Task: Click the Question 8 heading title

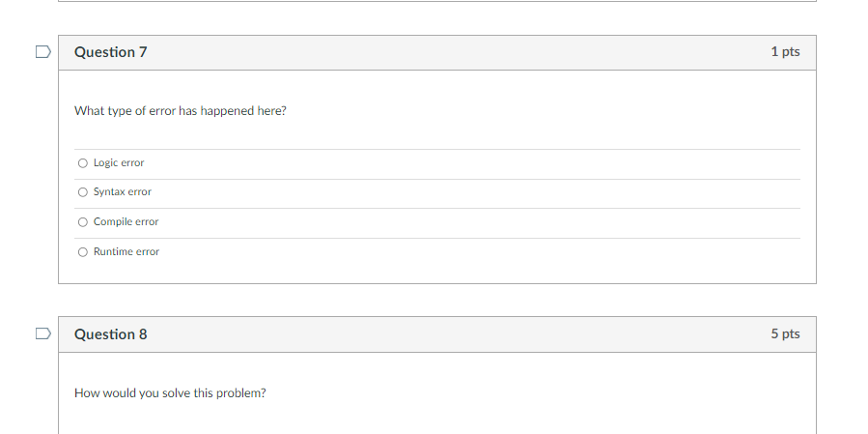Action: (x=111, y=334)
